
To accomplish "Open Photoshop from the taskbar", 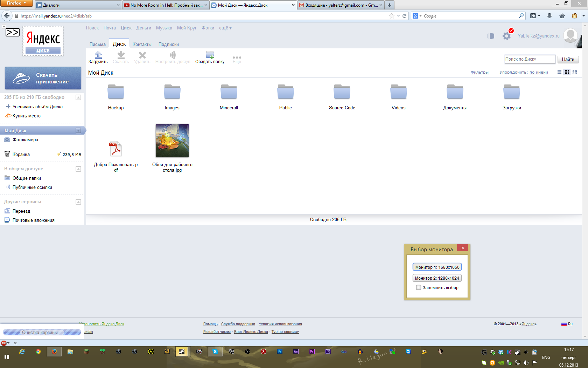I will coord(280,352).
